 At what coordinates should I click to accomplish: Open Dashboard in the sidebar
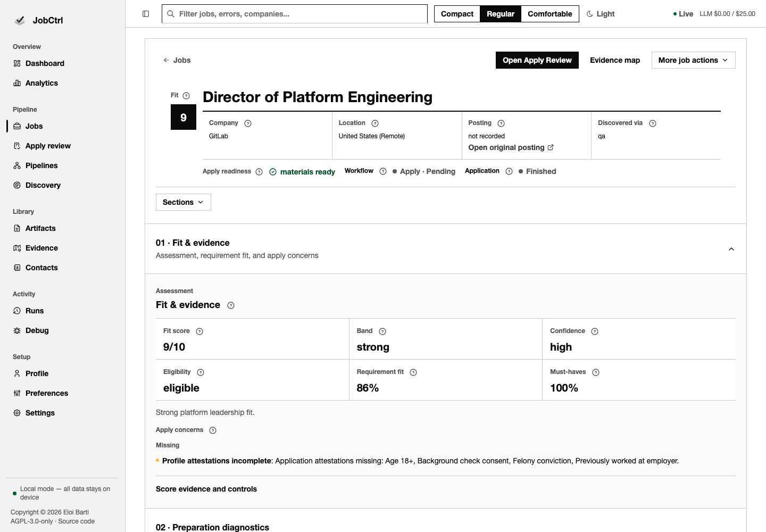click(x=62, y=63)
